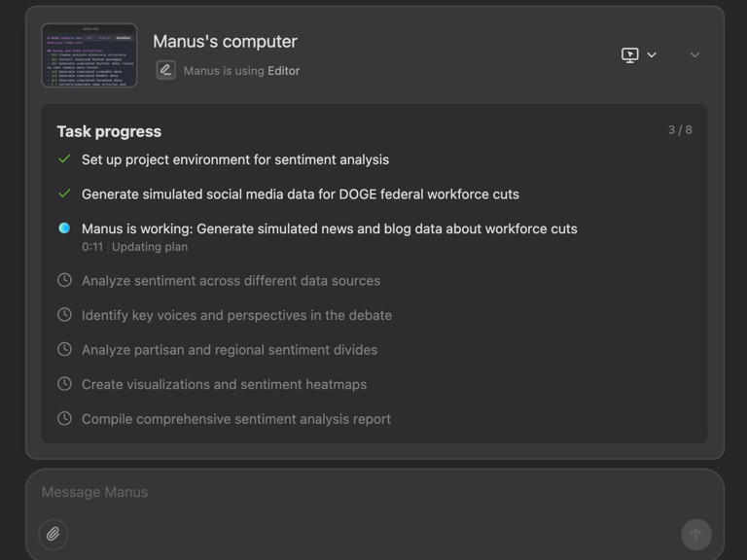Collapse Manus's computer panel chevron
This screenshot has height=560, width=747.
click(694, 55)
